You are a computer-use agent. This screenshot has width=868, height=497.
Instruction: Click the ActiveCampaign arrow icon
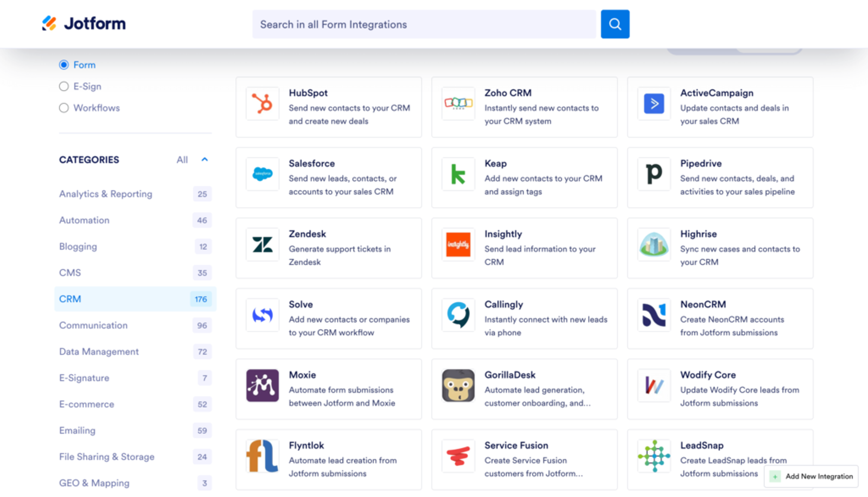point(654,103)
